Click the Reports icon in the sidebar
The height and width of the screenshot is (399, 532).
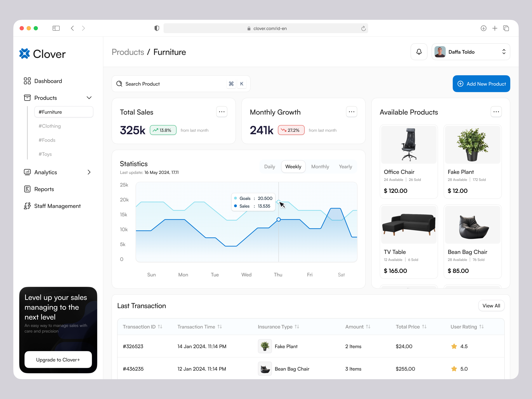pos(27,189)
